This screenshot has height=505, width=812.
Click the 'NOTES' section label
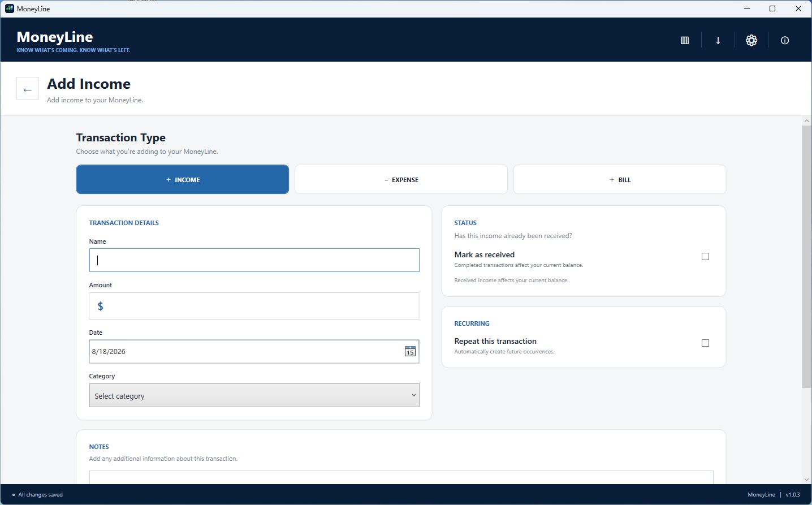(x=99, y=447)
